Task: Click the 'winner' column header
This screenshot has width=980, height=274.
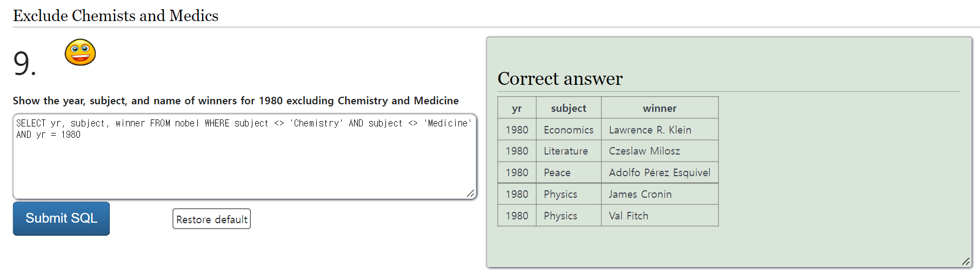Action: [x=659, y=108]
